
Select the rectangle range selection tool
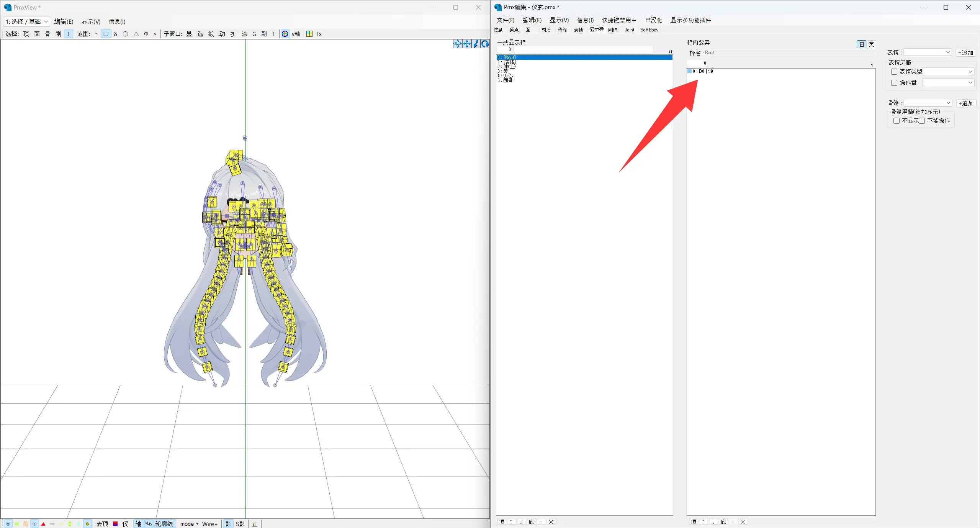(x=106, y=34)
